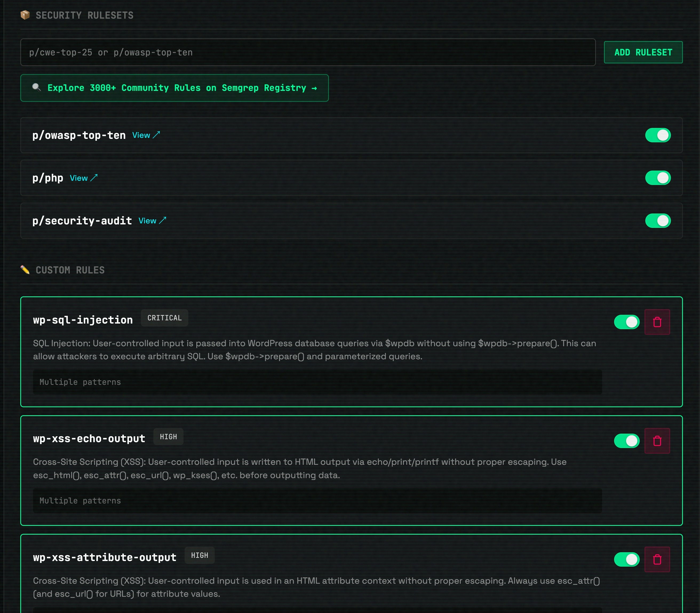Remove the wp-xss-attribute-output rule via trash icon
Image resolution: width=700 pixels, height=613 pixels.
657,559
